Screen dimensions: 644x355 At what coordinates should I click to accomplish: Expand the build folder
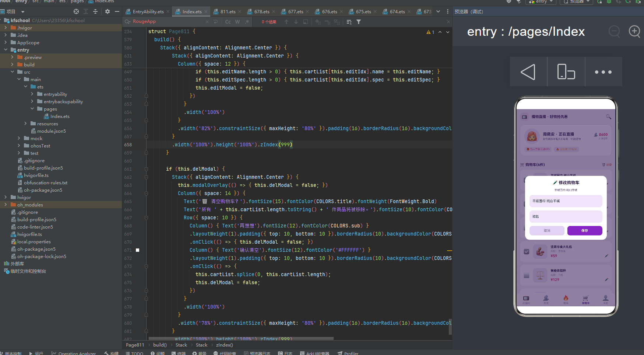pyautogui.click(x=12, y=65)
